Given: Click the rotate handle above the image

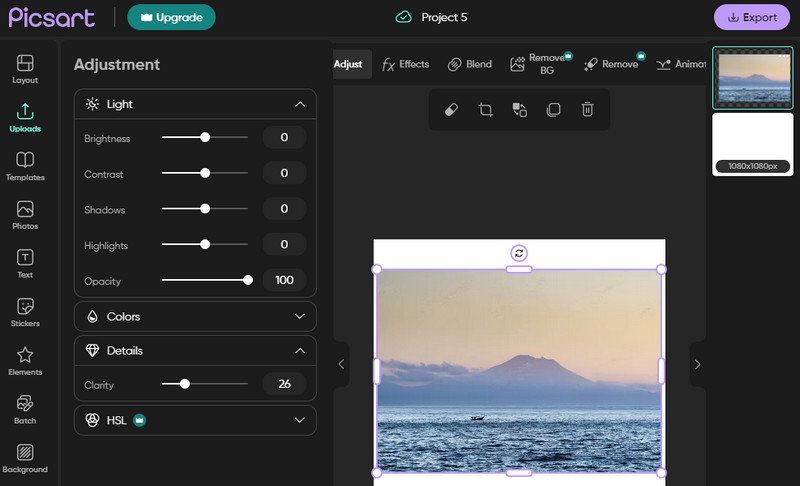Looking at the screenshot, I should pyautogui.click(x=518, y=253).
